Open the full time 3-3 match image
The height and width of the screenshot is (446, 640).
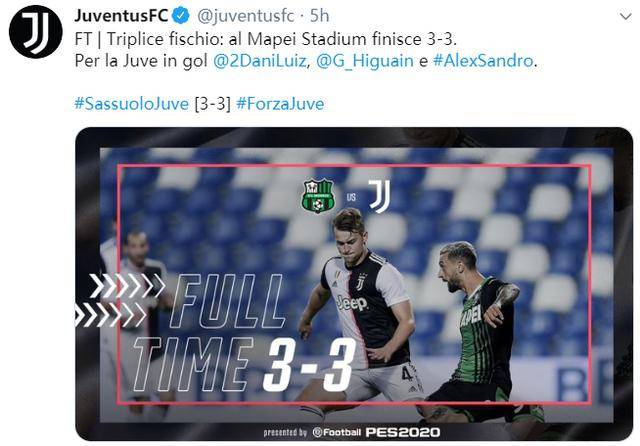click(x=354, y=284)
